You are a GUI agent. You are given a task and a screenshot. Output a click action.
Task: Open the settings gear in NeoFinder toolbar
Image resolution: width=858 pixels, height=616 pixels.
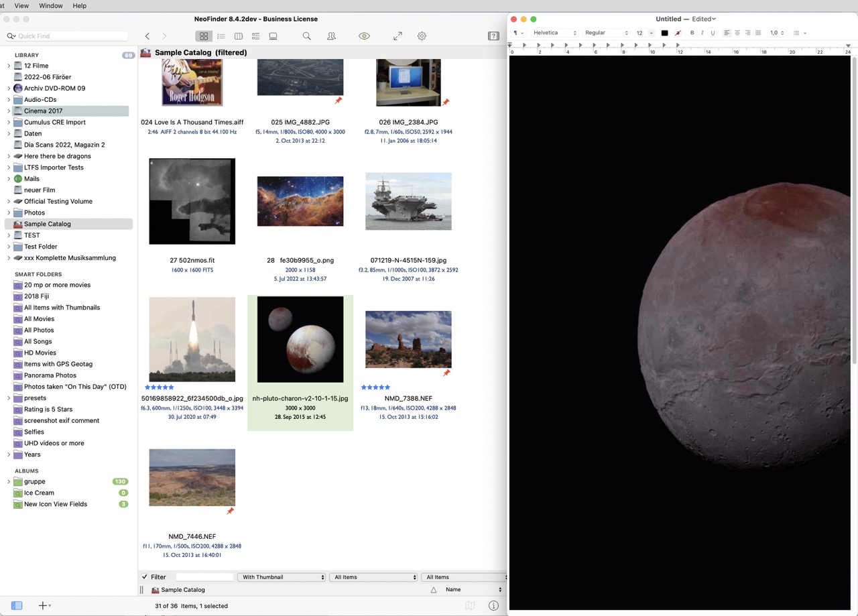click(422, 36)
